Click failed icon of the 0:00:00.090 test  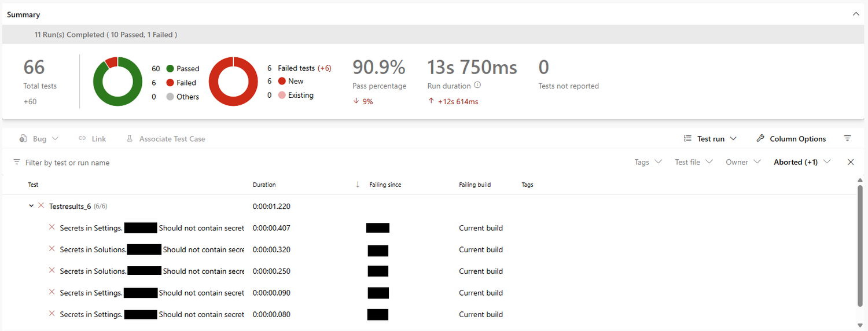[52, 292]
